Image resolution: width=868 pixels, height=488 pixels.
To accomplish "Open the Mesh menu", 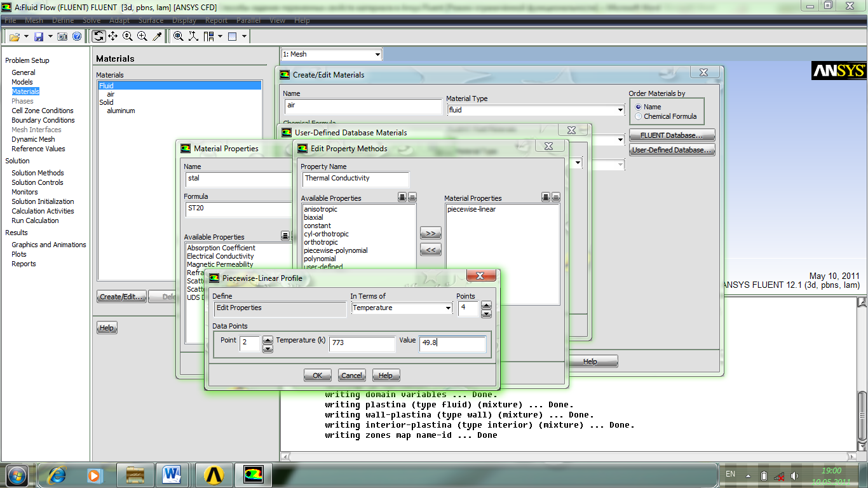I will click(x=34, y=20).
